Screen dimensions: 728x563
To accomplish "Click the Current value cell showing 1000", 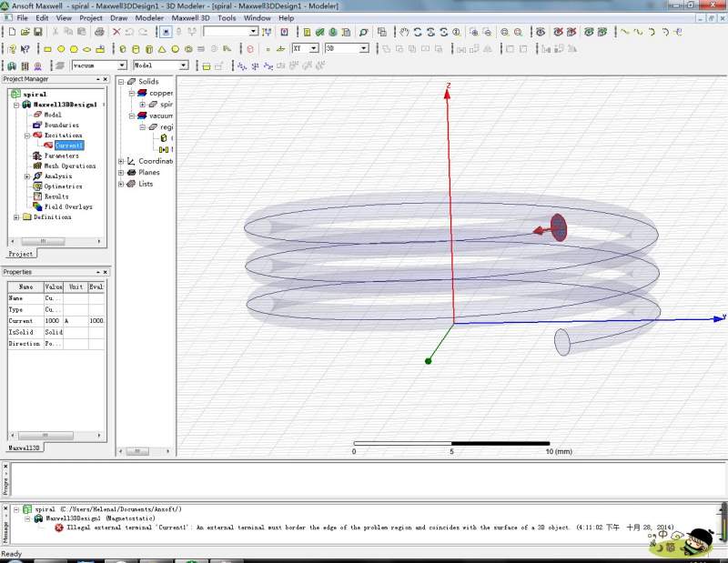I will point(52,321).
